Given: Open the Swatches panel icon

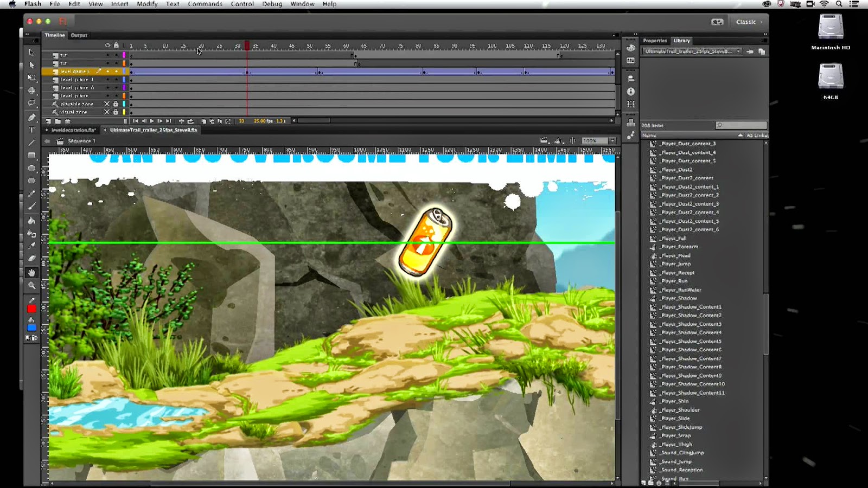Looking at the screenshot, I should (630, 61).
